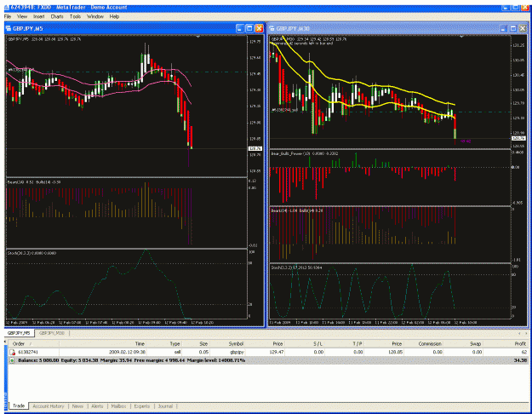Screen dimensions: 532x414
Task: Close the GBPJPY,M30 chart window
Action: point(523,28)
